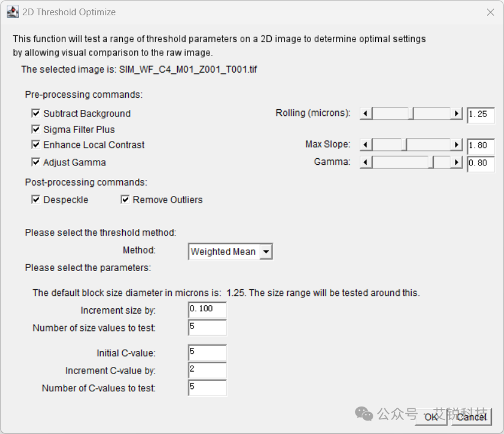Click the Max Slope slider left arrow
The height and width of the screenshot is (434, 504).
(365, 145)
